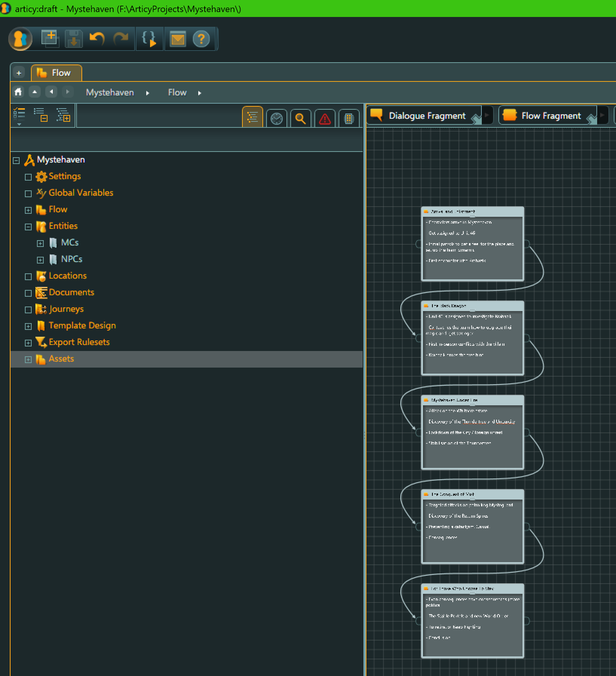Open arrow dropdown after Mystehaven breadcrumb
Image resolution: width=616 pixels, height=676 pixels.
(148, 93)
